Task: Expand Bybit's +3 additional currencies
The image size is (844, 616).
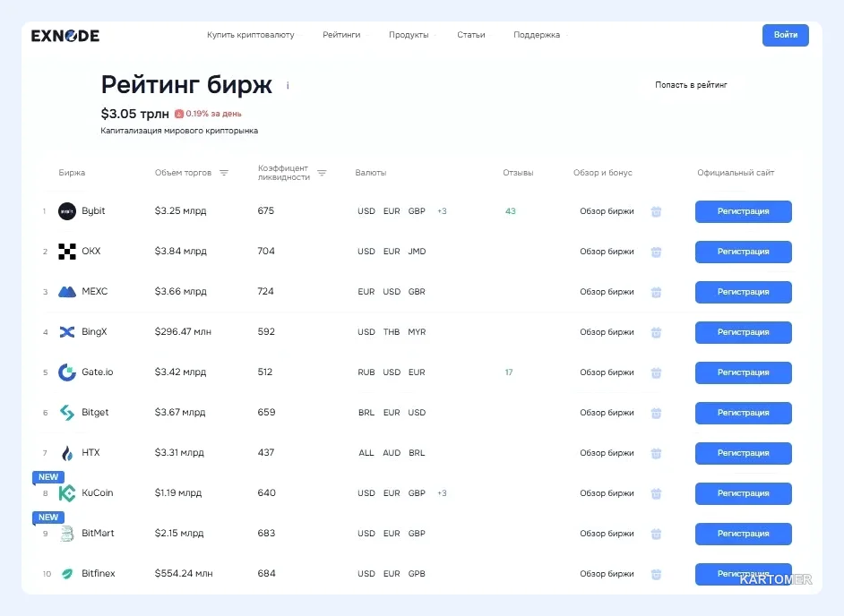Action: pos(442,211)
